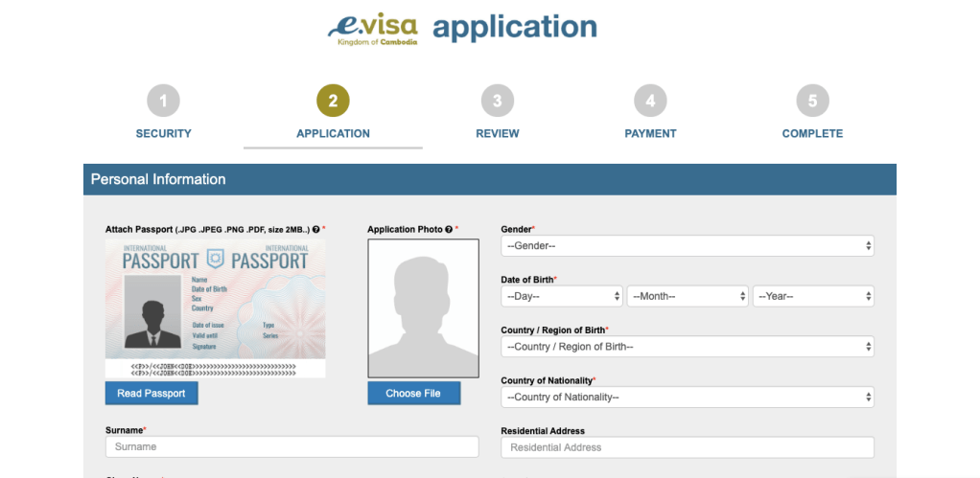This screenshot has height=478, width=980.
Task: Select the REVIEW step label
Action: [497, 134]
